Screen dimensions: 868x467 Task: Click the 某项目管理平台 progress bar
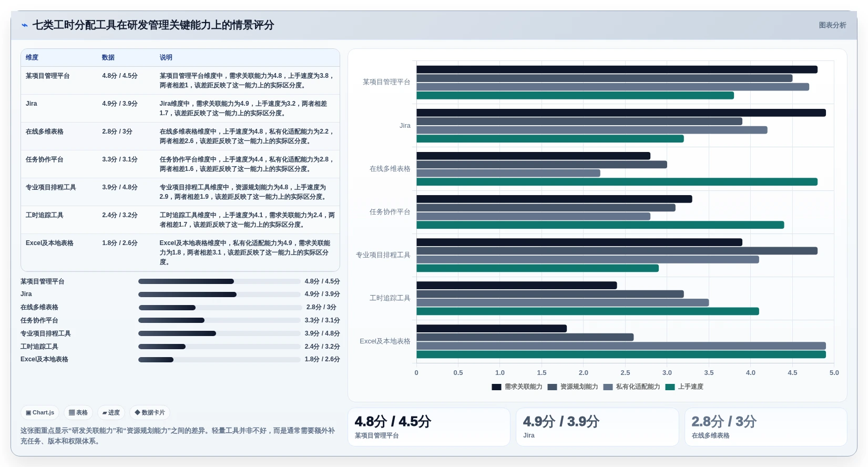(x=219, y=281)
